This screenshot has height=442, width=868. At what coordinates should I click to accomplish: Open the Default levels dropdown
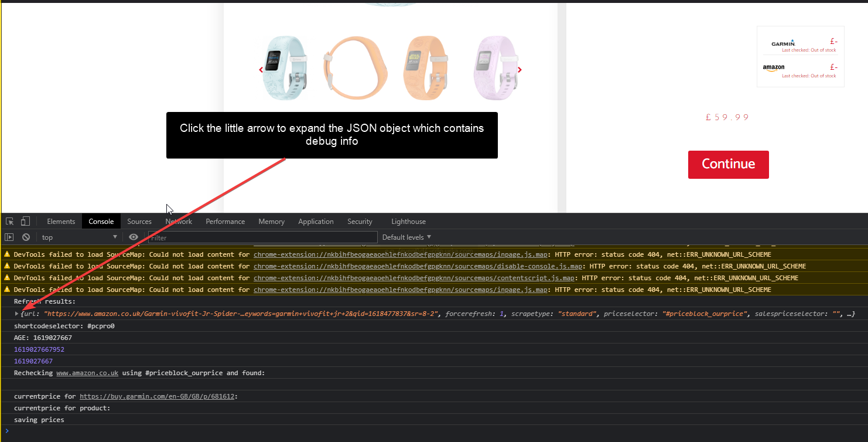point(407,237)
